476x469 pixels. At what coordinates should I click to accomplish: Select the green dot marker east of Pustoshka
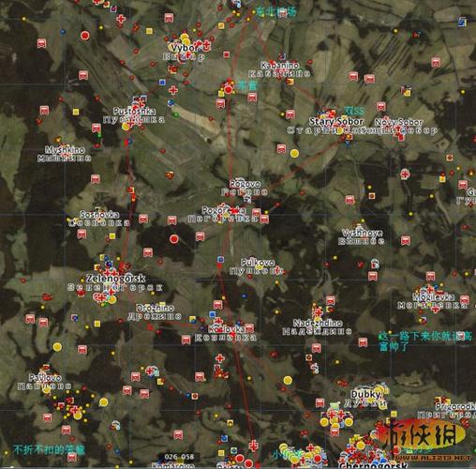pos(176,115)
